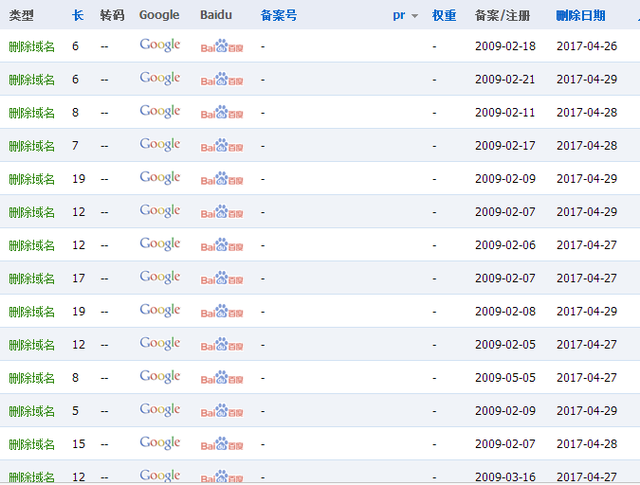Image resolution: width=640 pixels, height=485 pixels.
Task: Click the 类型 column header
Action: point(21,16)
